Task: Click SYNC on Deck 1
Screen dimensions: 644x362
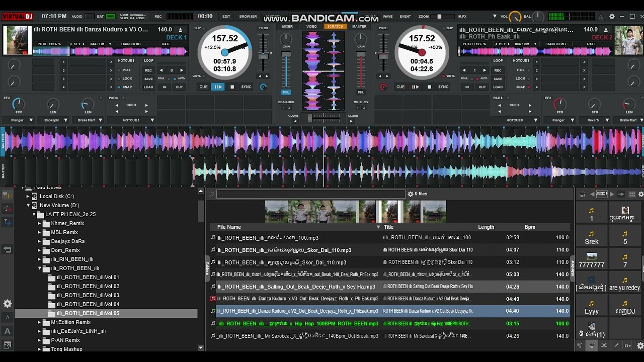Action: [x=246, y=87]
